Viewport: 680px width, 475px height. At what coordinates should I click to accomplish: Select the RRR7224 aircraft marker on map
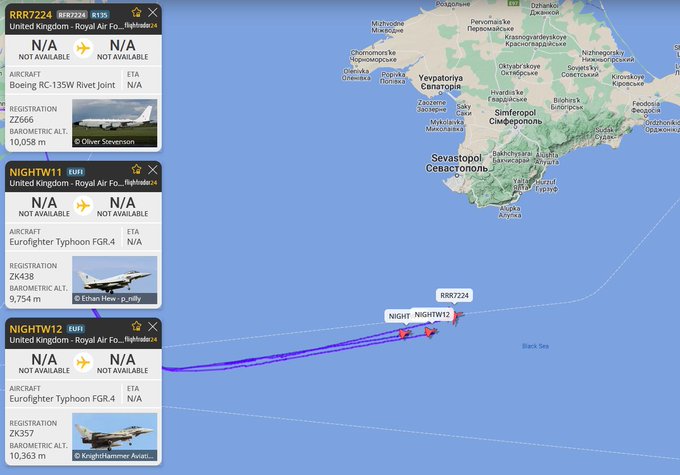pos(457,317)
